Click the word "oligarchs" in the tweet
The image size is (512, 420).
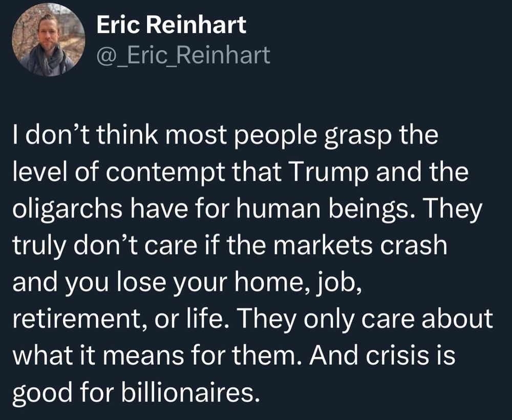tap(67, 211)
